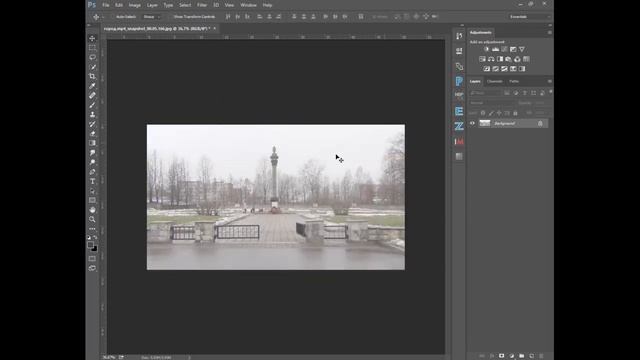
Task: Select the Path Selection tool
Action: 92,191
